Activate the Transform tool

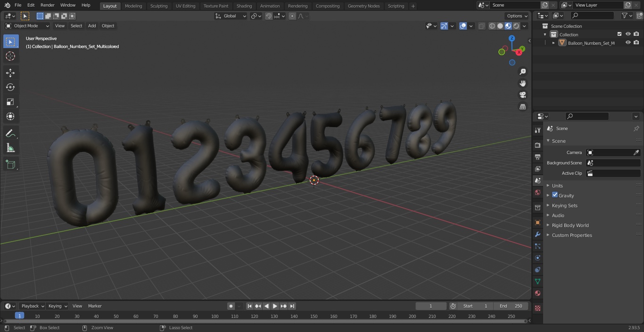[10, 116]
